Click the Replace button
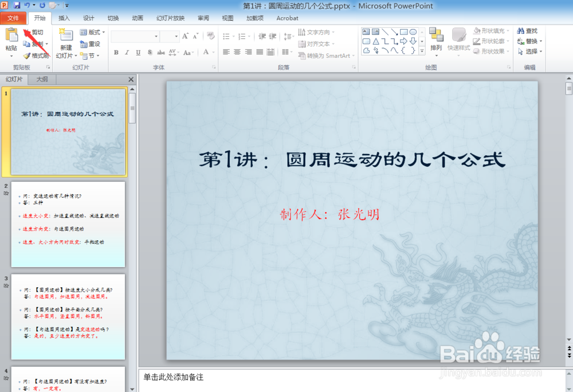The width and height of the screenshot is (573, 392). click(529, 41)
